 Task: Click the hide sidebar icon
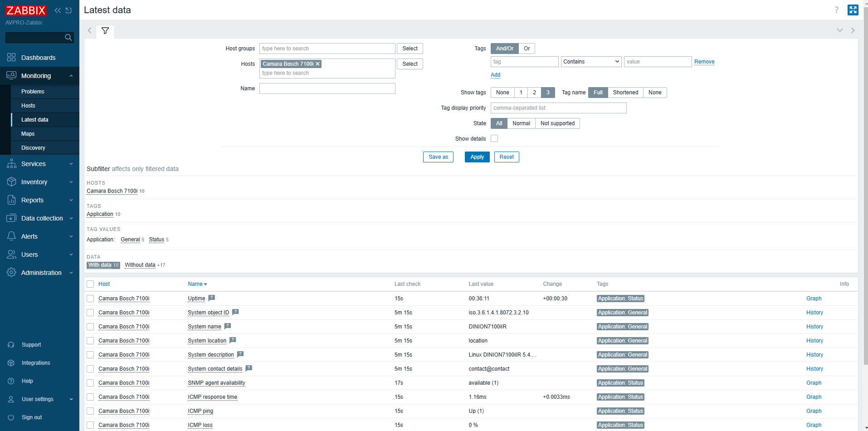coord(69,10)
